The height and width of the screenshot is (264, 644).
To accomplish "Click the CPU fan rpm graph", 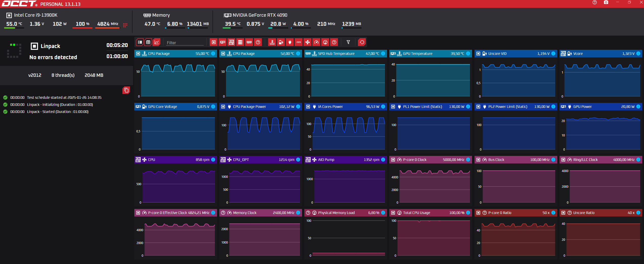I will 176,185.
